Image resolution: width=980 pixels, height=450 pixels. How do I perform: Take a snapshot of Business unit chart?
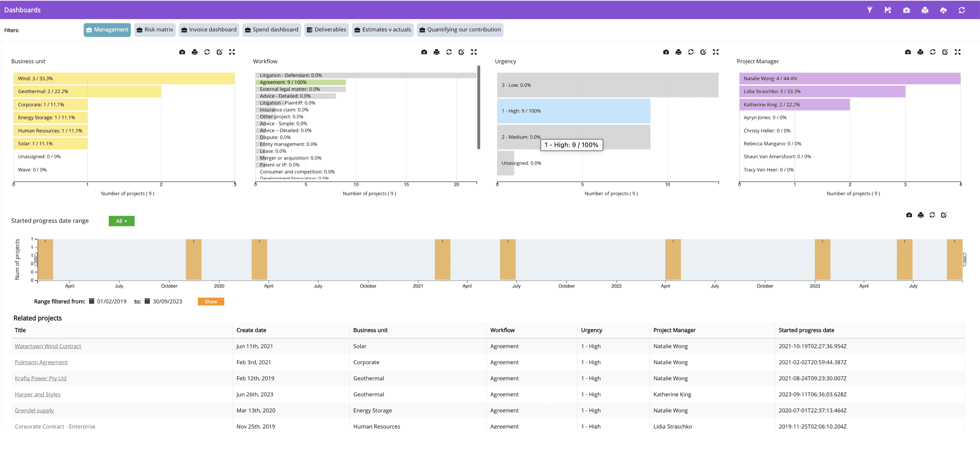(182, 52)
